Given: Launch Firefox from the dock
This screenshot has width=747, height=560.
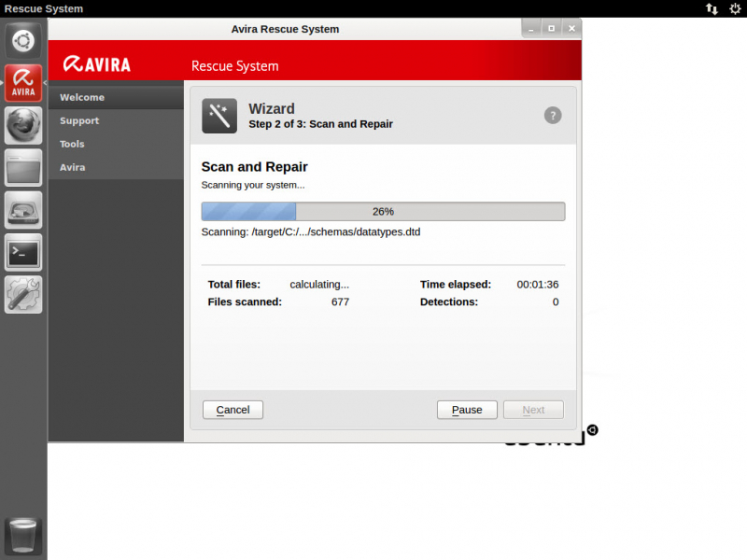Looking at the screenshot, I should (x=23, y=125).
